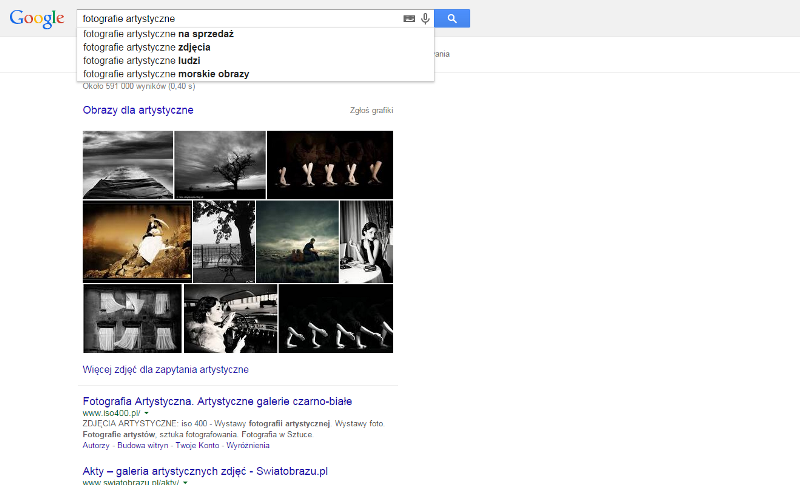800x485 pixels.
Task: Open result 'Fotografia Artystyczna. Artystyczne galerie czarno-białe'
Action: click(x=217, y=401)
